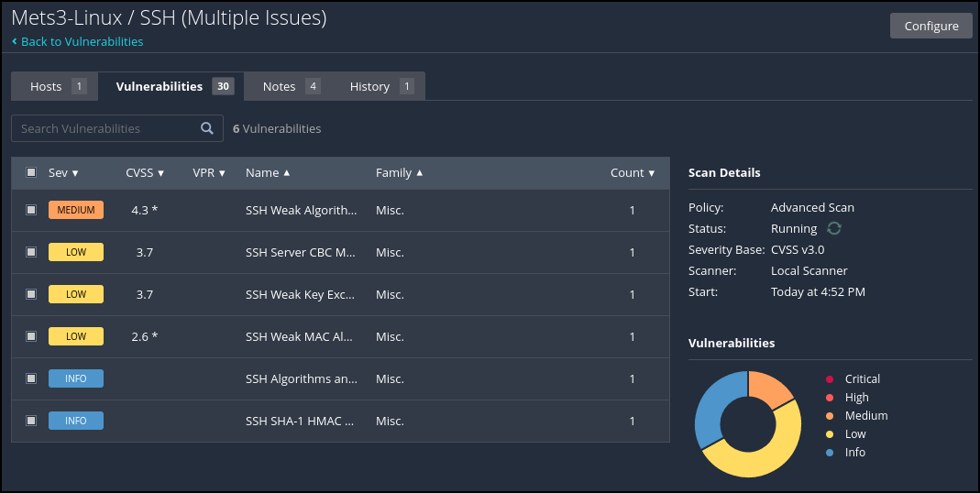
Task: Open SSH Weak Algorithms vulnerability
Action: 302,210
